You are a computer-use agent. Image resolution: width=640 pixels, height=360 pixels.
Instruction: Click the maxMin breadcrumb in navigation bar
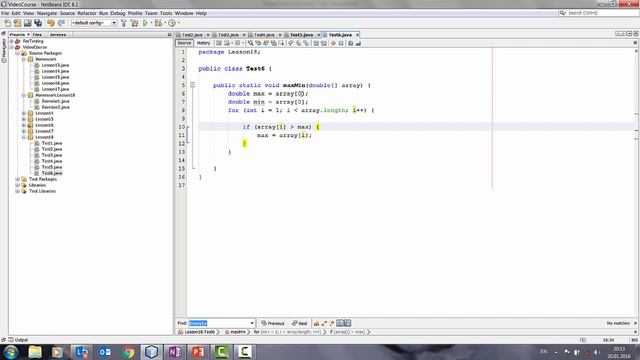[x=238, y=332]
